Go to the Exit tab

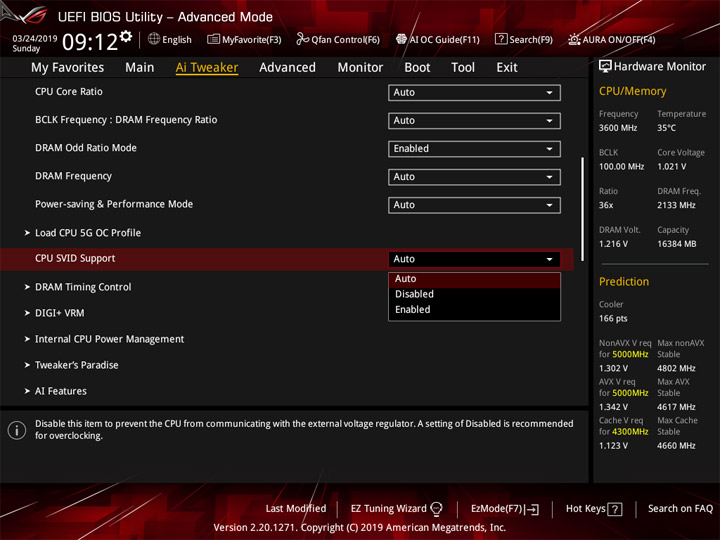point(507,68)
